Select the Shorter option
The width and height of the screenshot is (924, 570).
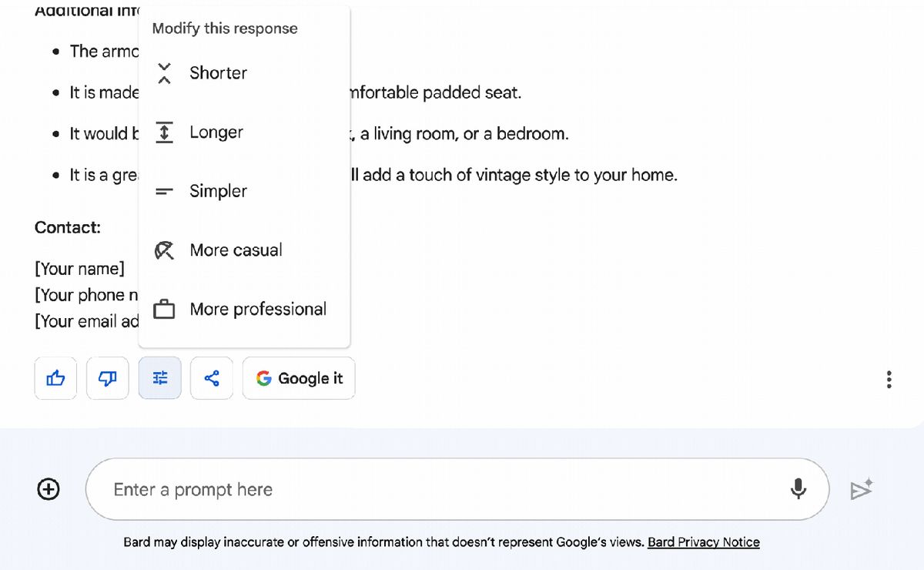pyautogui.click(x=244, y=73)
